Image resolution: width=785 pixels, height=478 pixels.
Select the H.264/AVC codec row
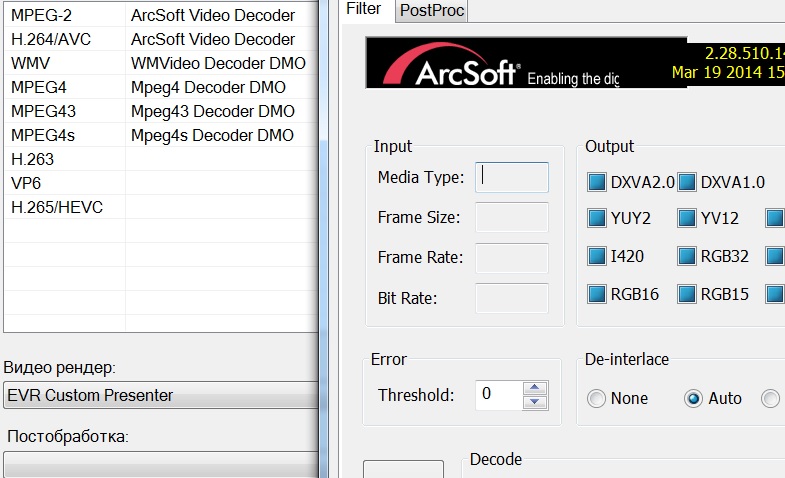(x=160, y=40)
